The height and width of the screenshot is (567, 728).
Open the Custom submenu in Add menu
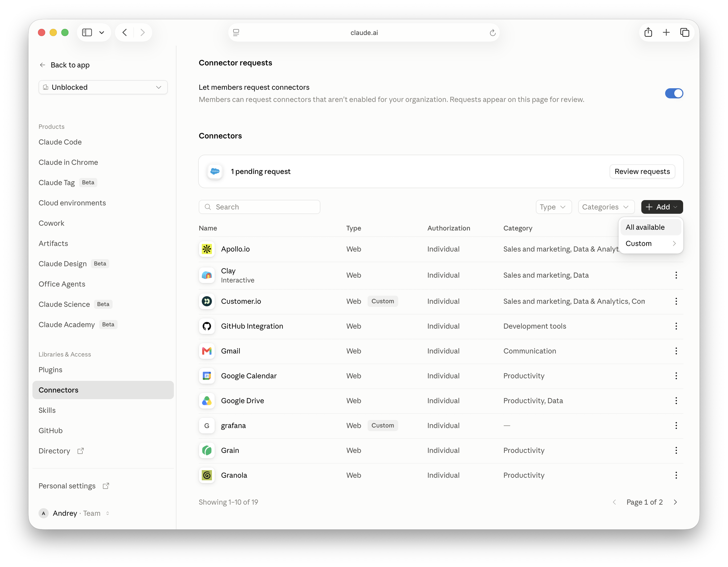pos(650,243)
